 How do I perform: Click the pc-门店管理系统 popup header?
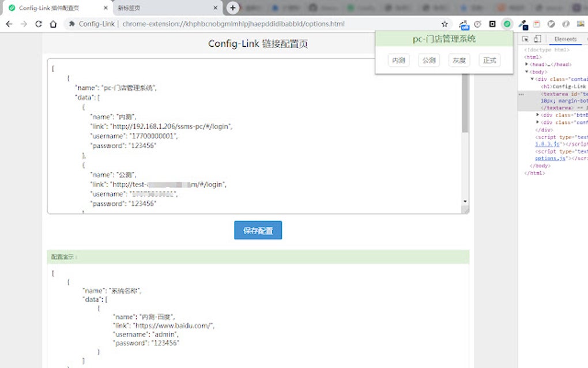click(x=444, y=39)
